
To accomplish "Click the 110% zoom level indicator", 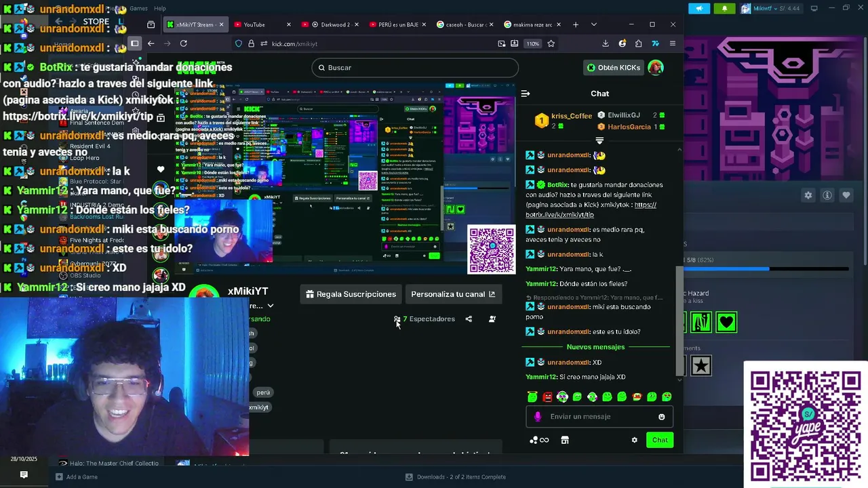I will (x=533, y=43).
